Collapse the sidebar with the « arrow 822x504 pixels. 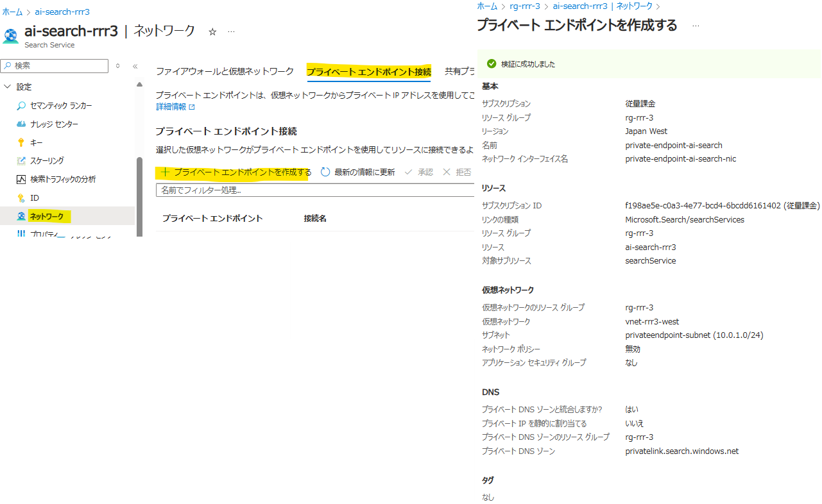(135, 66)
